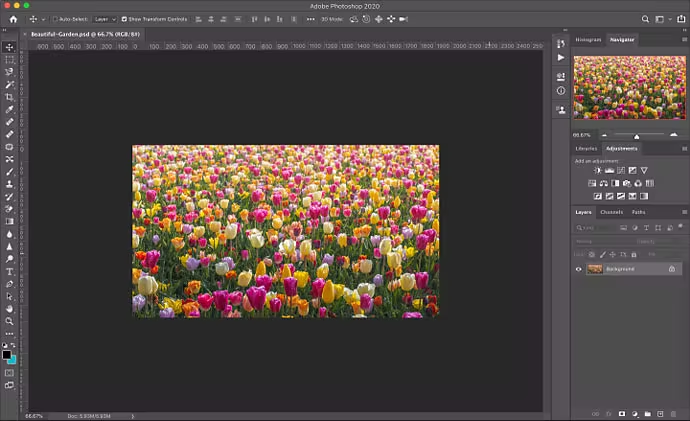The height and width of the screenshot is (421, 690).
Task: Switch to the Histogram tab
Action: (588, 39)
